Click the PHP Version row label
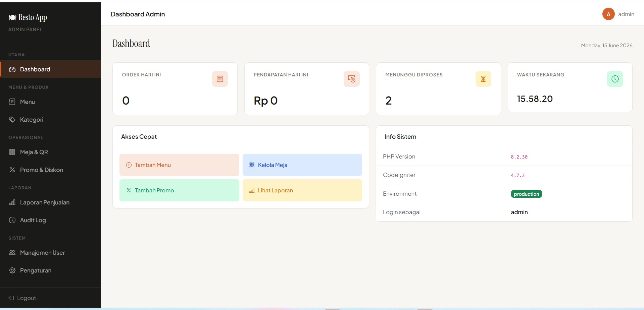Image resolution: width=644 pixels, height=310 pixels. 399,157
